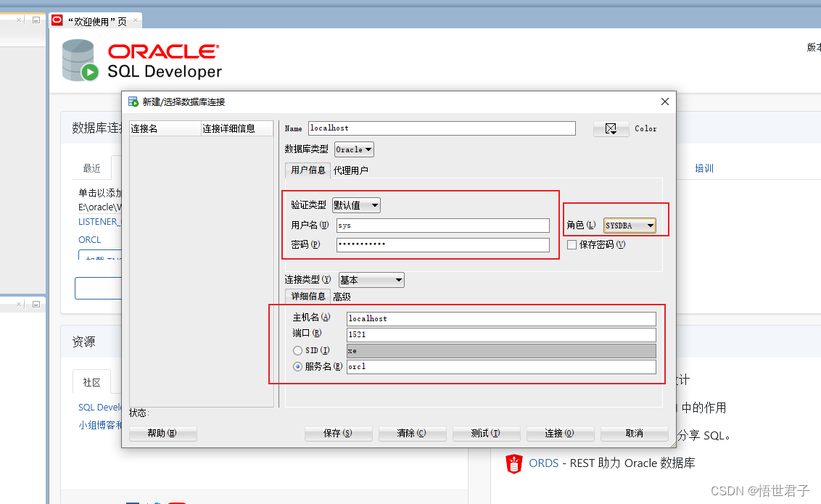Click the SQL Developer database logo icon
Image resolution: width=821 pixels, height=504 pixels.
point(80,61)
